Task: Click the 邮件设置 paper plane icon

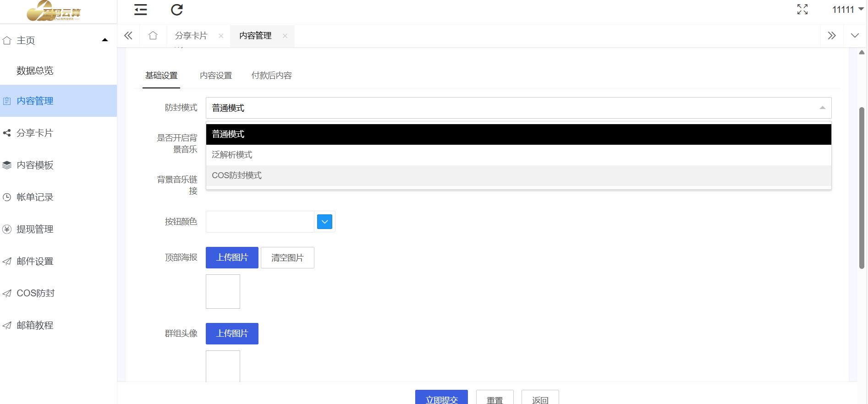Action: pyautogui.click(x=7, y=261)
